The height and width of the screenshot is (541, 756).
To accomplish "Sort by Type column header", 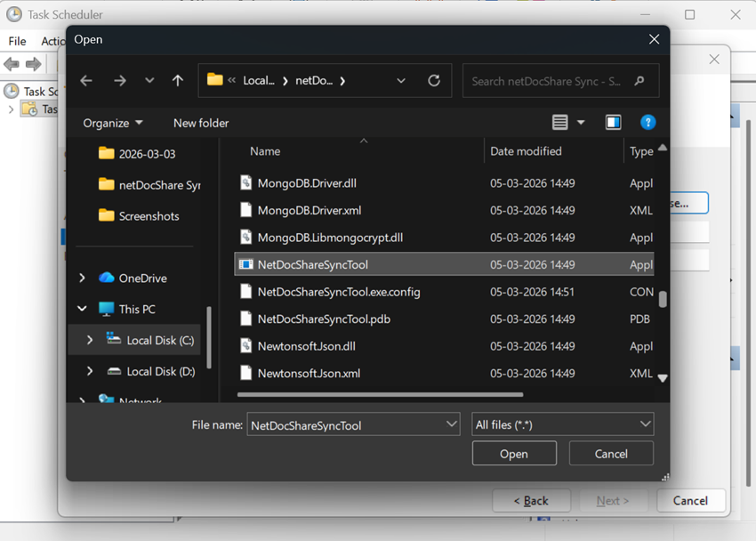I will [x=641, y=151].
